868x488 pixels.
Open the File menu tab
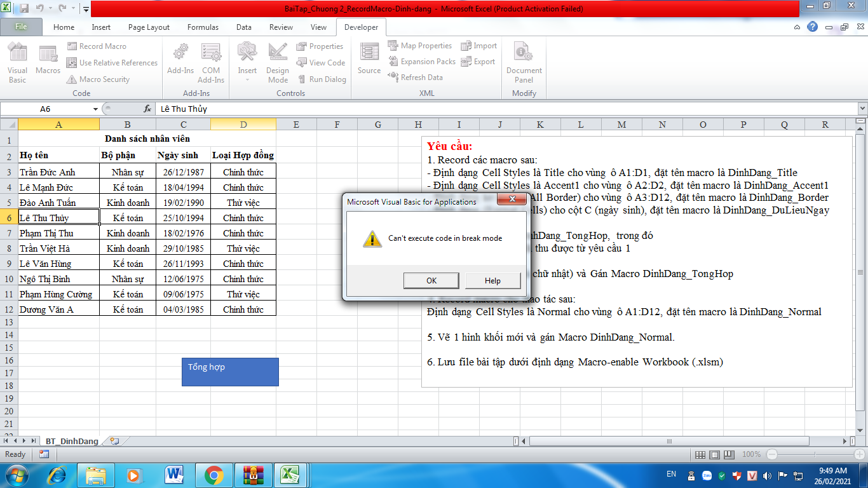point(21,27)
